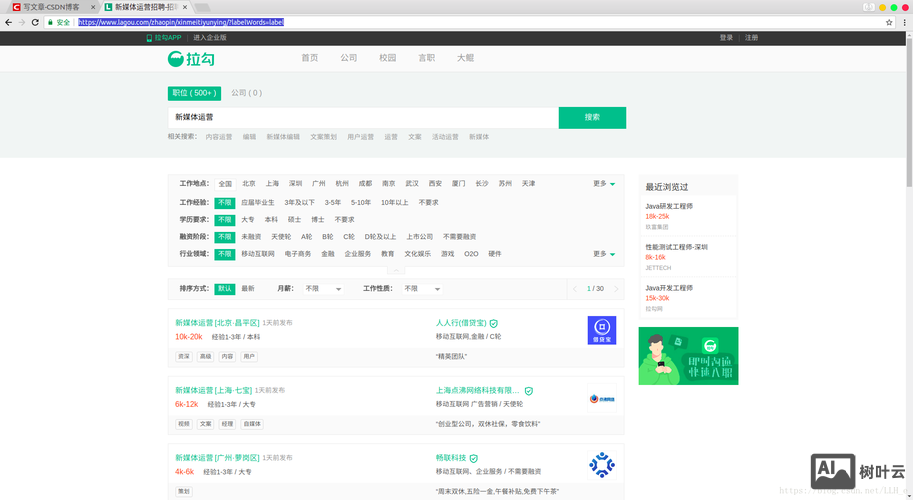This screenshot has width=913, height=500.
Task: Click the search box containing 新媒体运营
Action: (x=362, y=117)
